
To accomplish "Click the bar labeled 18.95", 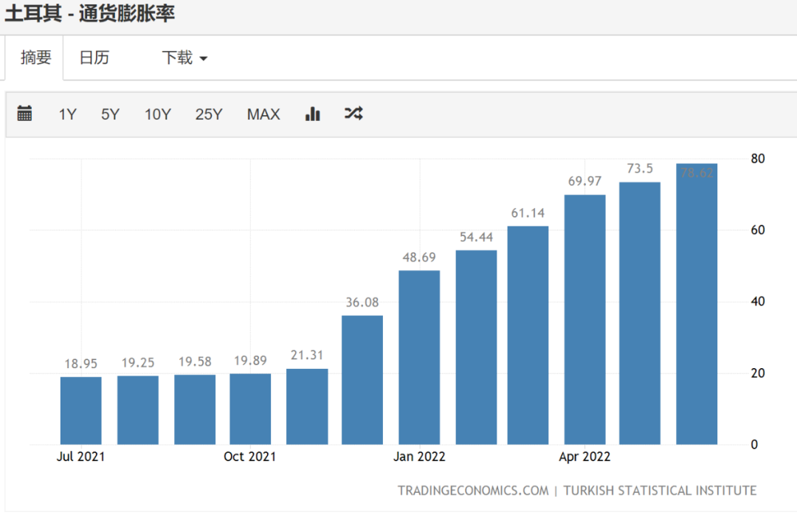I will click(x=81, y=410).
